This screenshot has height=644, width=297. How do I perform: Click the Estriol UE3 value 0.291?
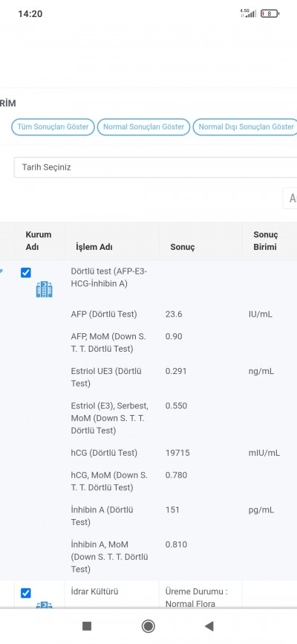176,371
